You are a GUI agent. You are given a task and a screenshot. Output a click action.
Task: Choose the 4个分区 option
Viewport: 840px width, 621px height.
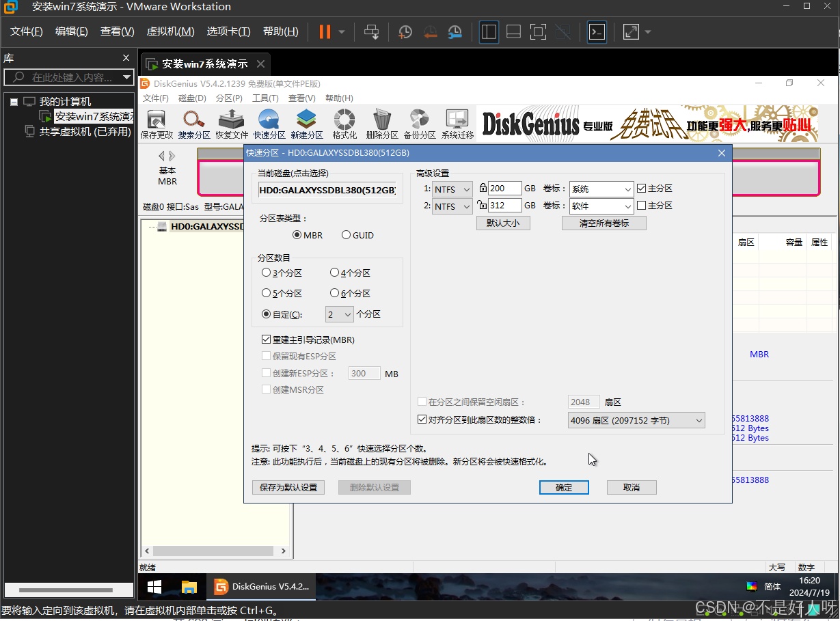350,273
